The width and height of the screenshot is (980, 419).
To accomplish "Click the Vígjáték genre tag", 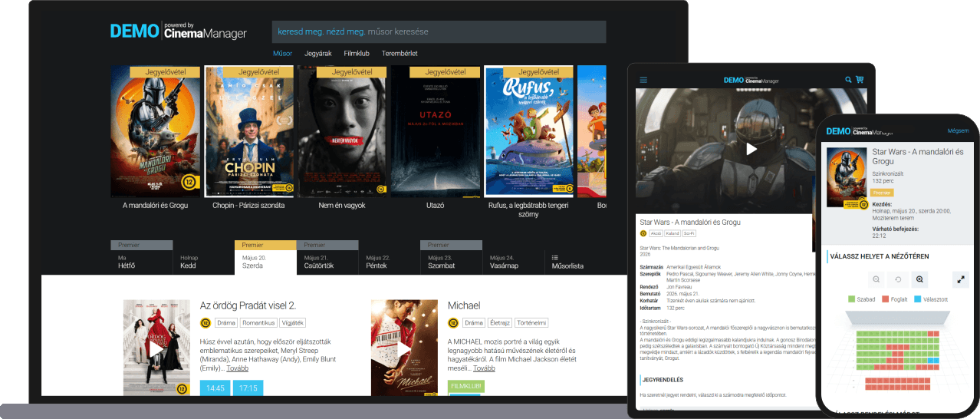I will (292, 323).
